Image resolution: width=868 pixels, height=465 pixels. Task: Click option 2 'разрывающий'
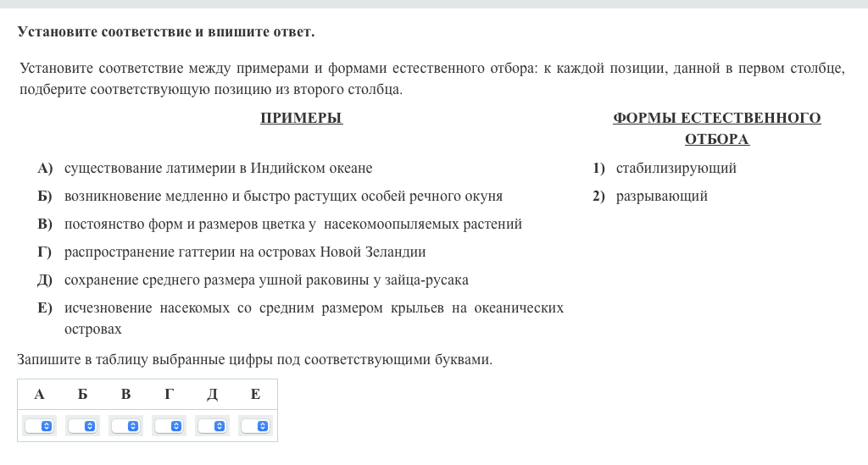pyautogui.click(x=661, y=197)
